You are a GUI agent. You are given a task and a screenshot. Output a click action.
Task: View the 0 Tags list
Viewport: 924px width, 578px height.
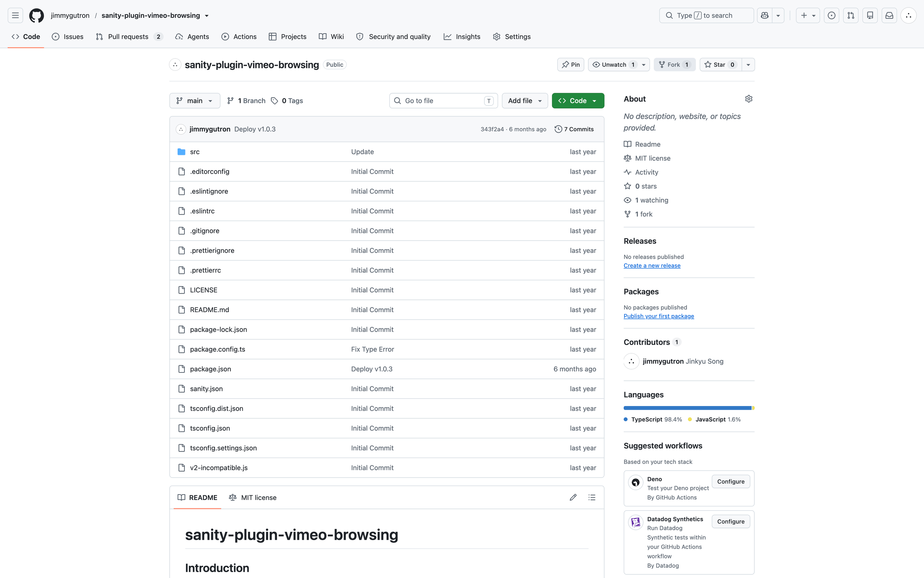(x=287, y=100)
